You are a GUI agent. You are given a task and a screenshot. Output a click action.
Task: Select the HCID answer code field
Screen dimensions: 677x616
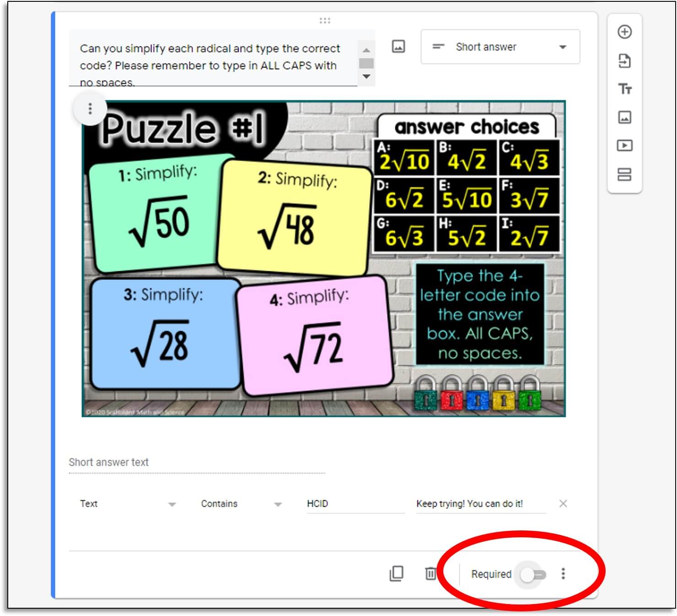[356, 503]
